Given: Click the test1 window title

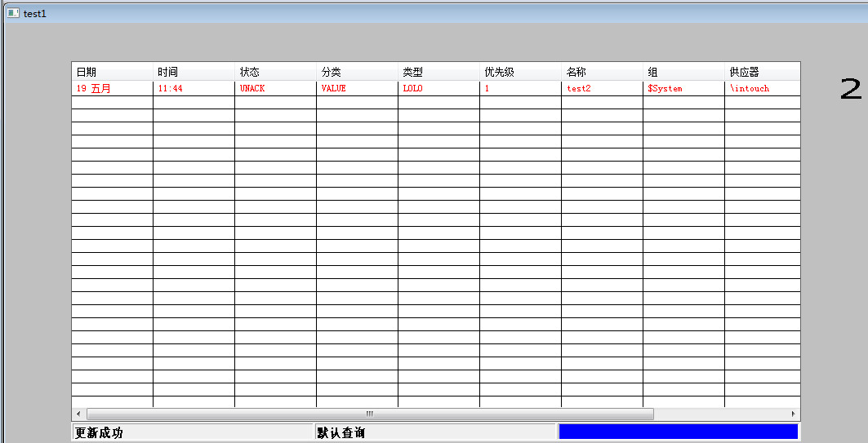Looking at the screenshot, I should pyautogui.click(x=35, y=14).
